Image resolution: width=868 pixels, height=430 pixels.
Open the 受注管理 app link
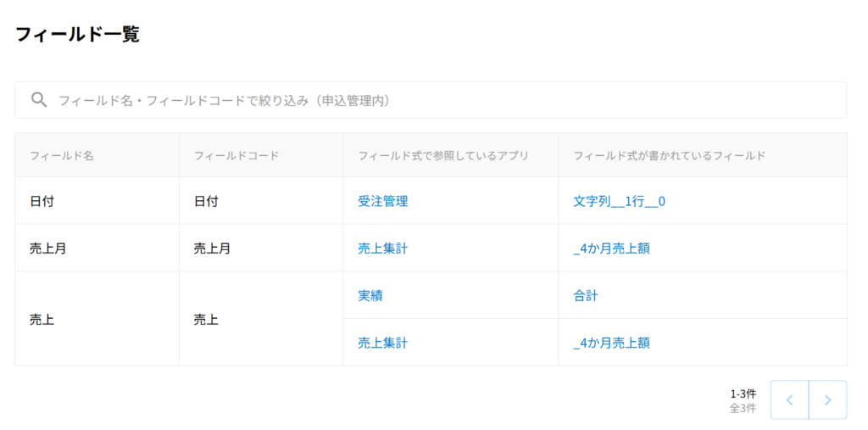[x=383, y=201]
